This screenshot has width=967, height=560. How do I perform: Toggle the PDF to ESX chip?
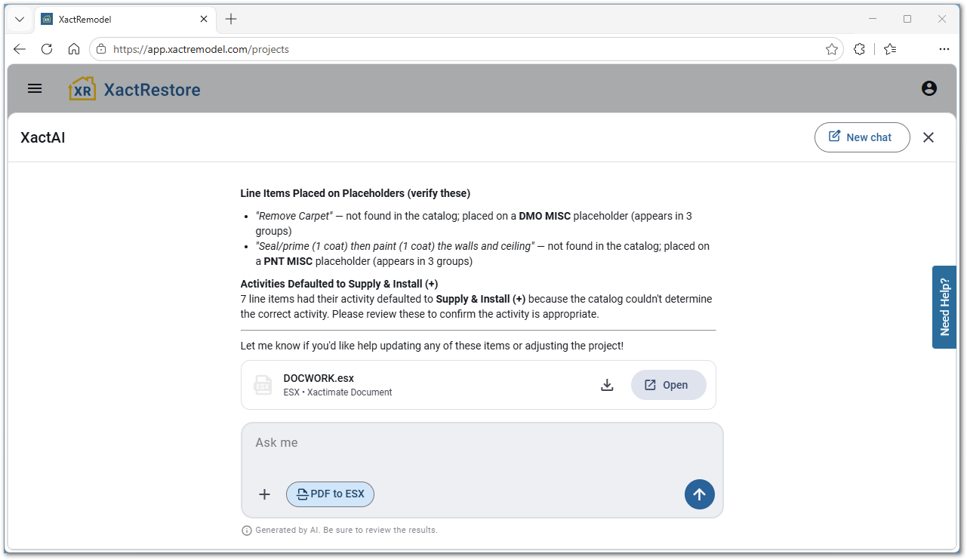pyautogui.click(x=330, y=494)
